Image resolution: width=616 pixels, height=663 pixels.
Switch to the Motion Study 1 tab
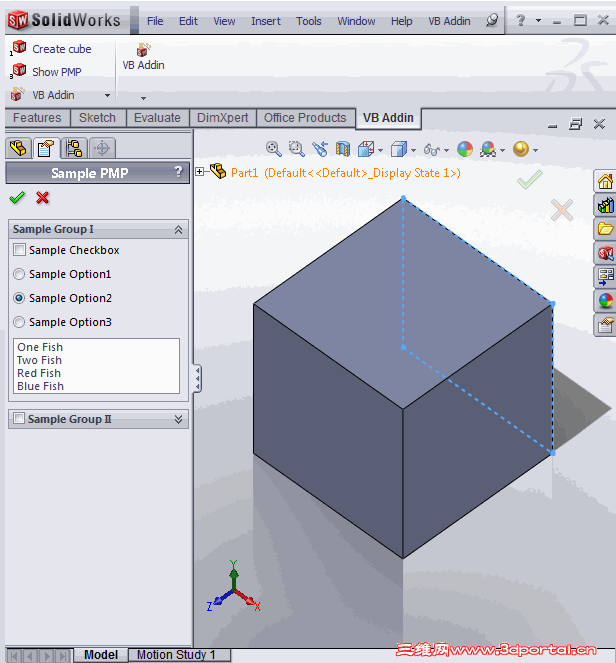click(x=177, y=655)
